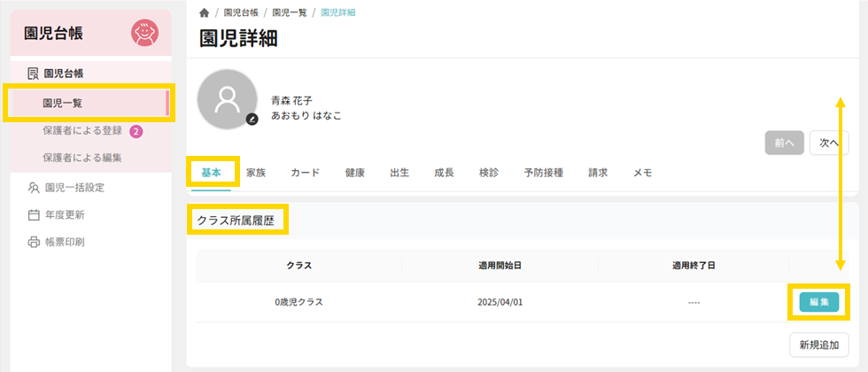Open the 予防接種 tab

coord(543,173)
